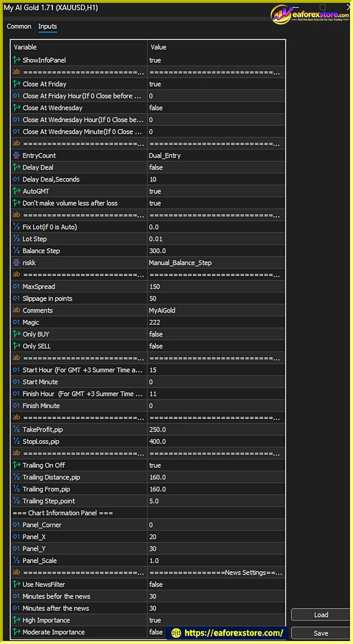The height and width of the screenshot is (644, 353).
Task: Click the Minutes after the news value 30
Action: click(x=153, y=608)
